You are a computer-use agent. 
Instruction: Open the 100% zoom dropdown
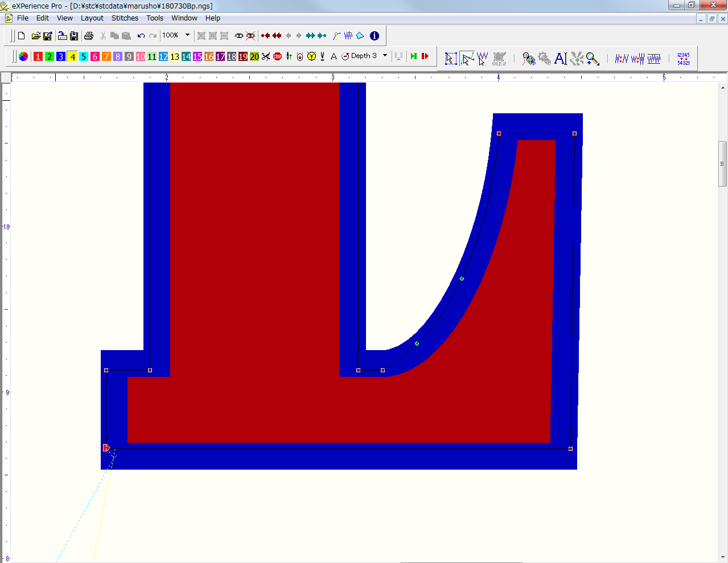pos(187,35)
